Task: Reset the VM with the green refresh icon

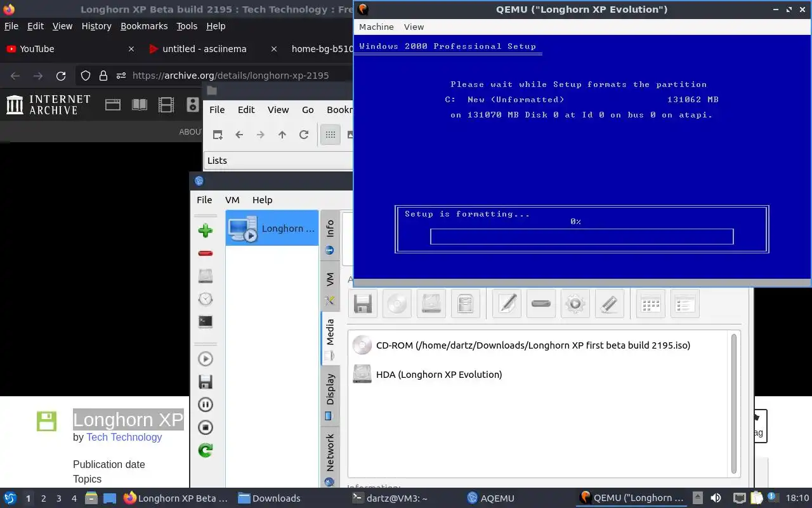Action: (x=205, y=450)
